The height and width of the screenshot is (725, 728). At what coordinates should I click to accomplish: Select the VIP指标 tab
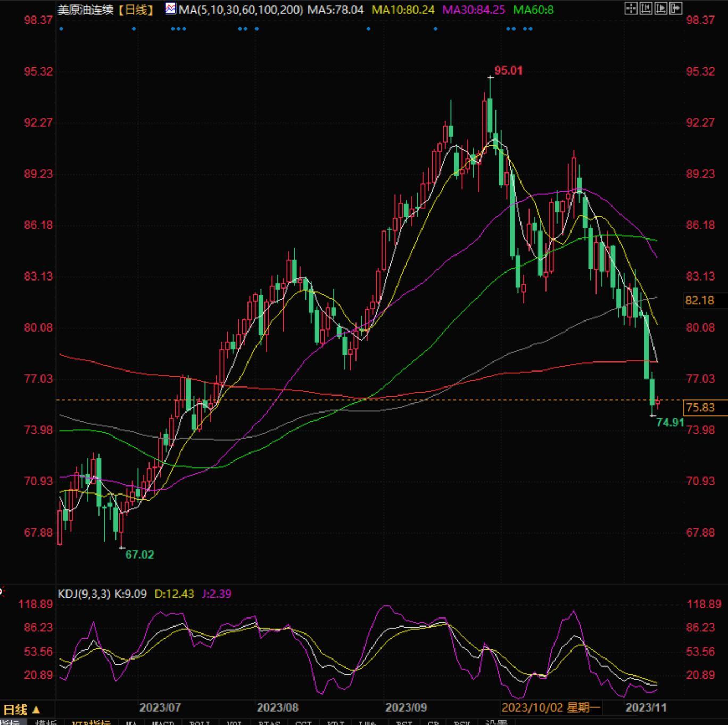(x=91, y=723)
